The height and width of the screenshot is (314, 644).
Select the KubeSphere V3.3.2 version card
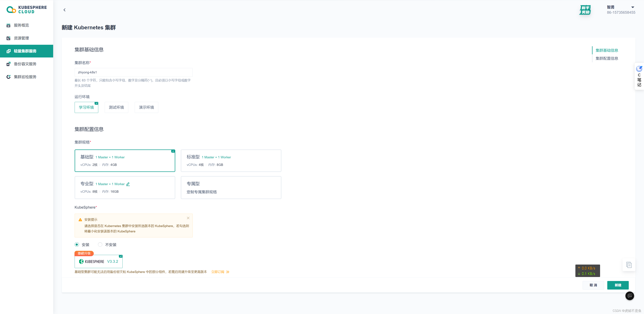99,262
